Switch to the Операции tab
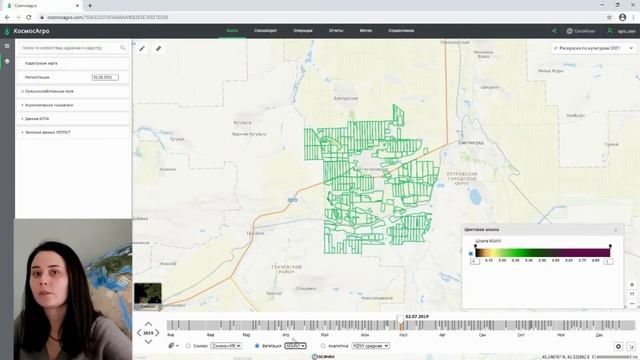The width and height of the screenshot is (640, 360). coord(303,31)
